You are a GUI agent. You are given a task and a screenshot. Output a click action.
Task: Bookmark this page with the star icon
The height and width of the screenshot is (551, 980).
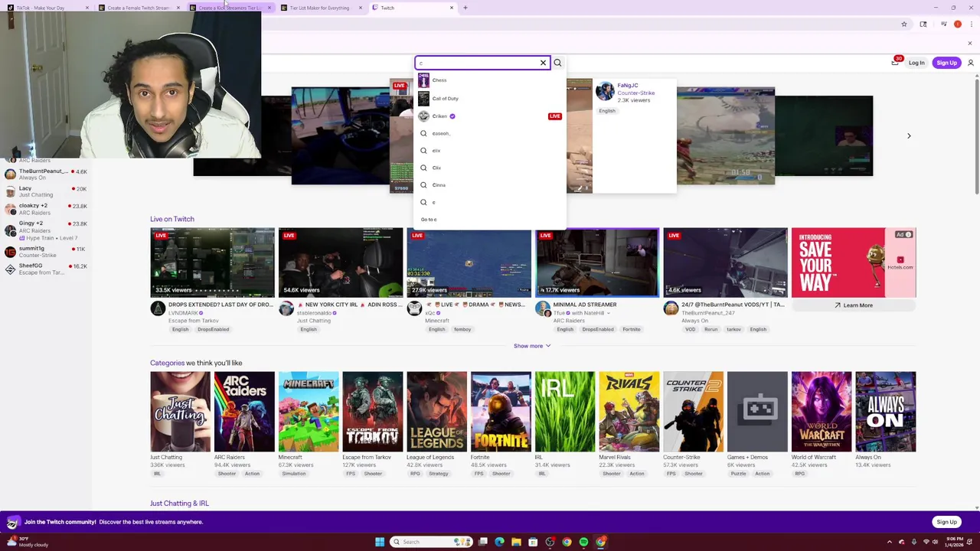(904, 24)
